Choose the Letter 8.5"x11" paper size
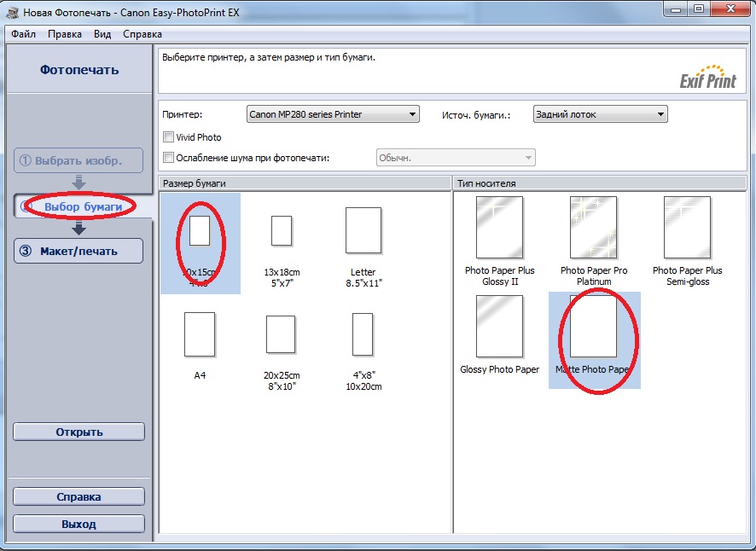 tap(363, 246)
